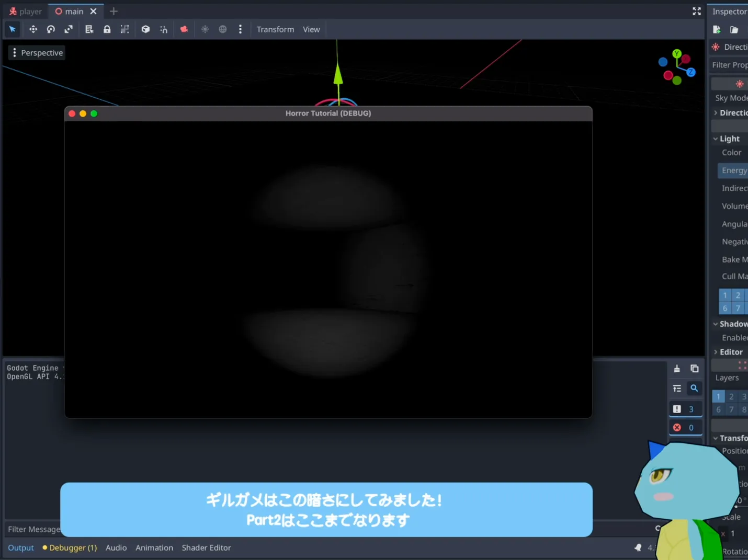Click the lock selected node icon
748x560 pixels.
click(x=107, y=29)
